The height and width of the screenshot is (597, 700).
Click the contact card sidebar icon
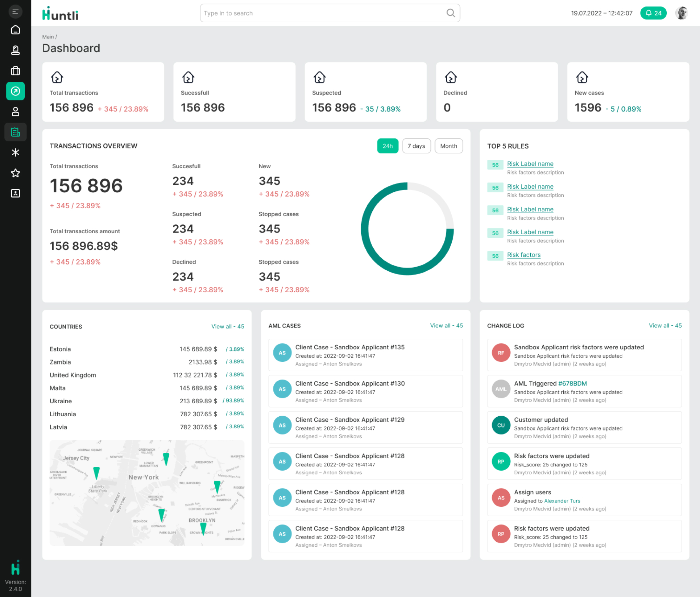(x=15, y=193)
